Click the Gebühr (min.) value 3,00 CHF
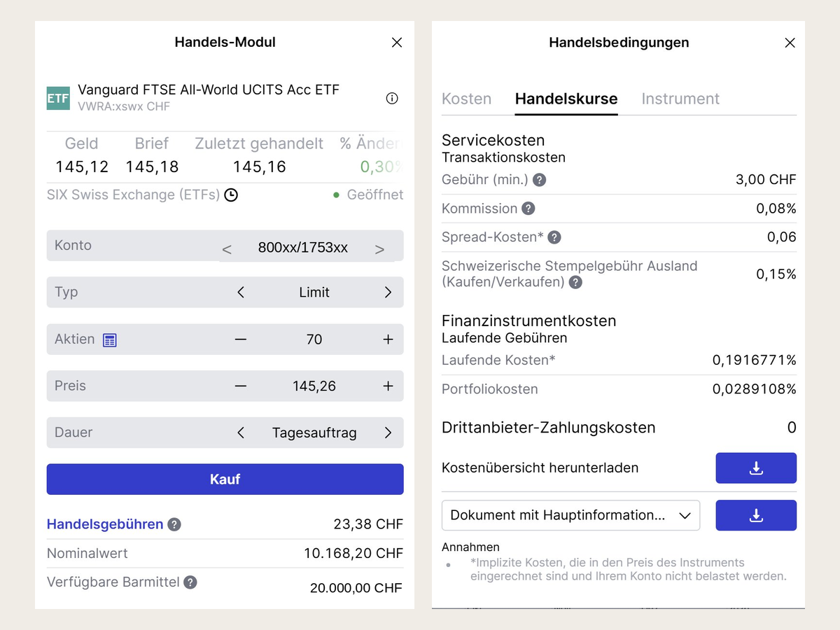Viewport: 840px width, 630px height. tap(766, 180)
